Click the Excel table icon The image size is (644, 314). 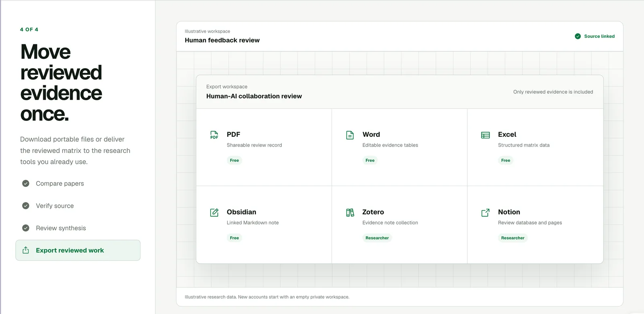[x=485, y=135]
